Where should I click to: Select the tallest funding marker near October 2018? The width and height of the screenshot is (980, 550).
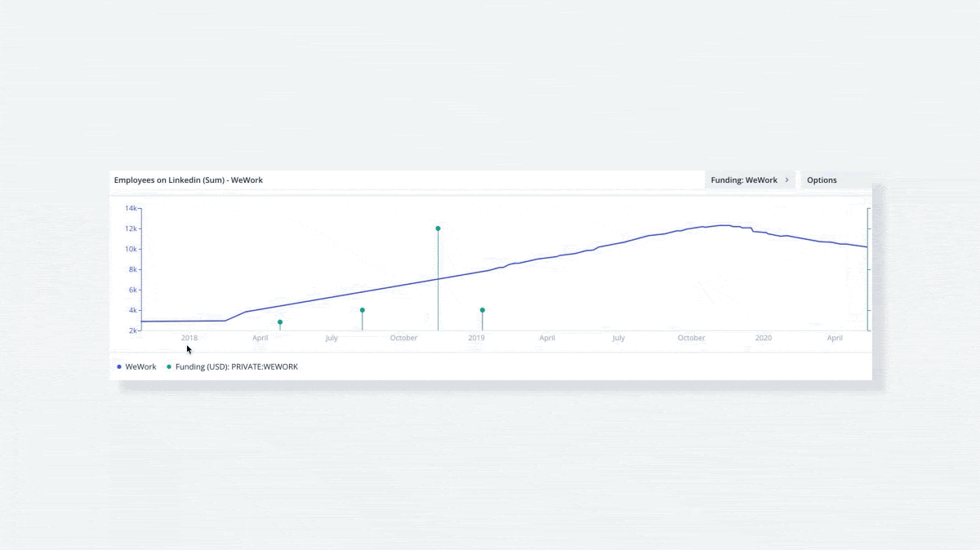tap(438, 228)
